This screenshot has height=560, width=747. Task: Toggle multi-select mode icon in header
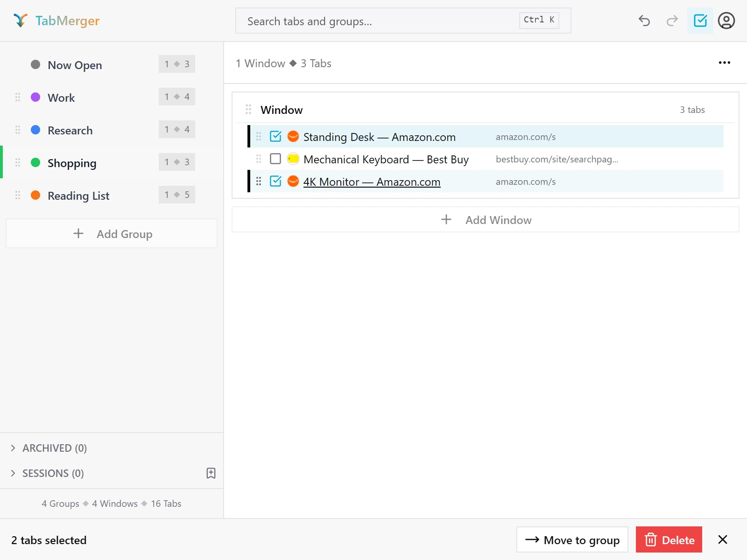700,21
